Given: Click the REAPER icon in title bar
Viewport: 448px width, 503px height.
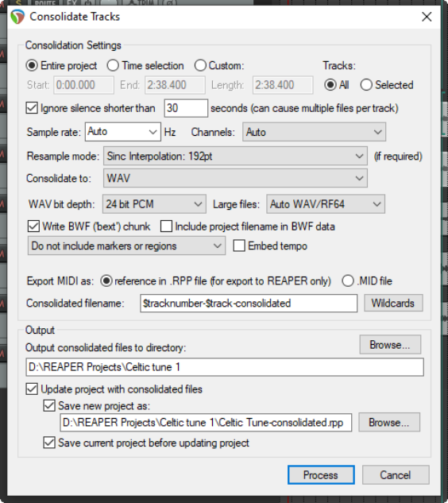Looking at the screenshot, I should pyautogui.click(x=17, y=17).
